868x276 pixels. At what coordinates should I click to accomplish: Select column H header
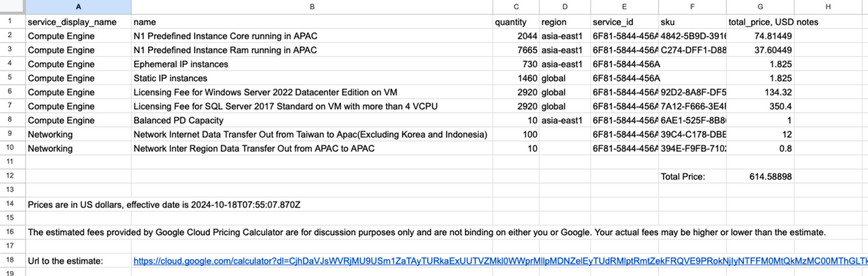[828, 7]
